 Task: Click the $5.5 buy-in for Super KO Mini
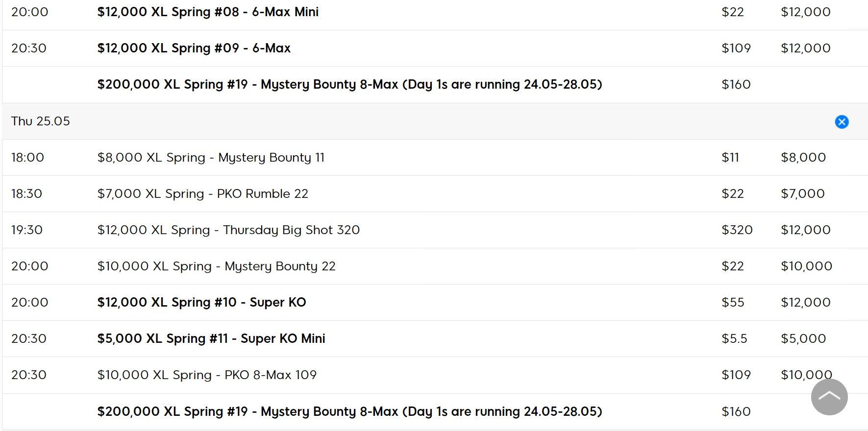[x=734, y=339]
